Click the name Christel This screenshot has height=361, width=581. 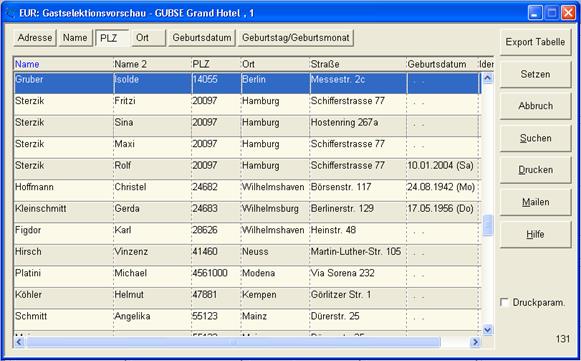click(x=130, y=187)
